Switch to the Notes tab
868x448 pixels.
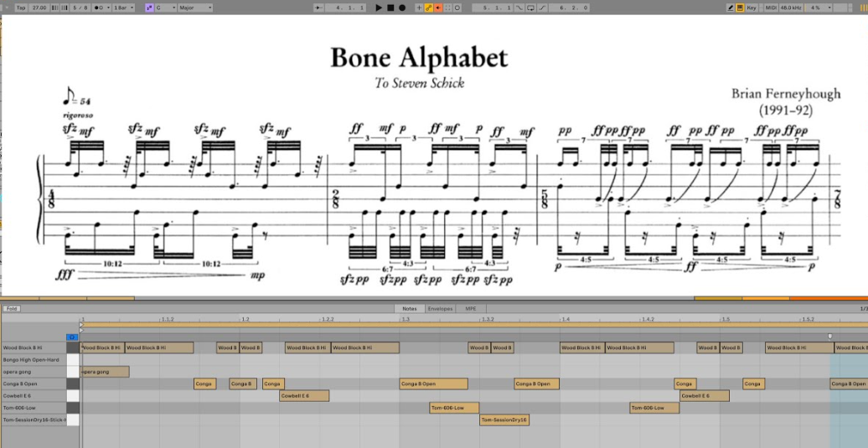[x=410, y=308]
